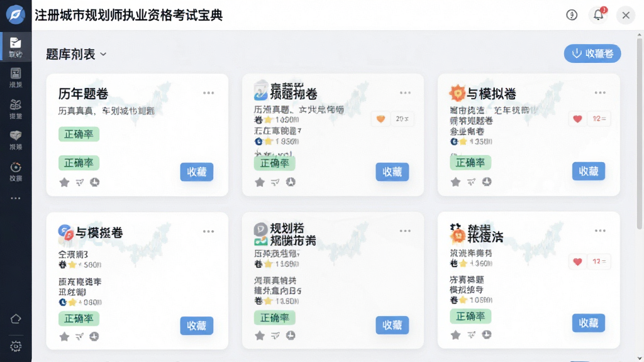Toggle the bottom star on the bottom-left card

tap(64, 337)
